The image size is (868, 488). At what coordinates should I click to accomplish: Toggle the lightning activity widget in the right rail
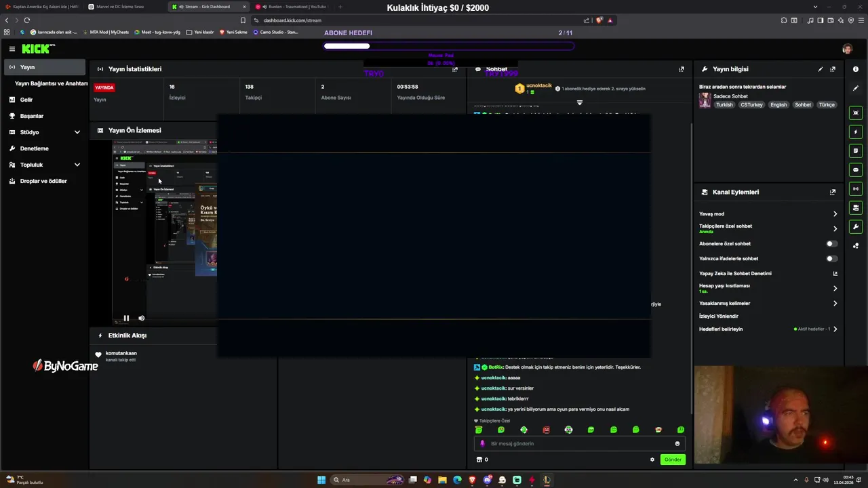(856, 131)
